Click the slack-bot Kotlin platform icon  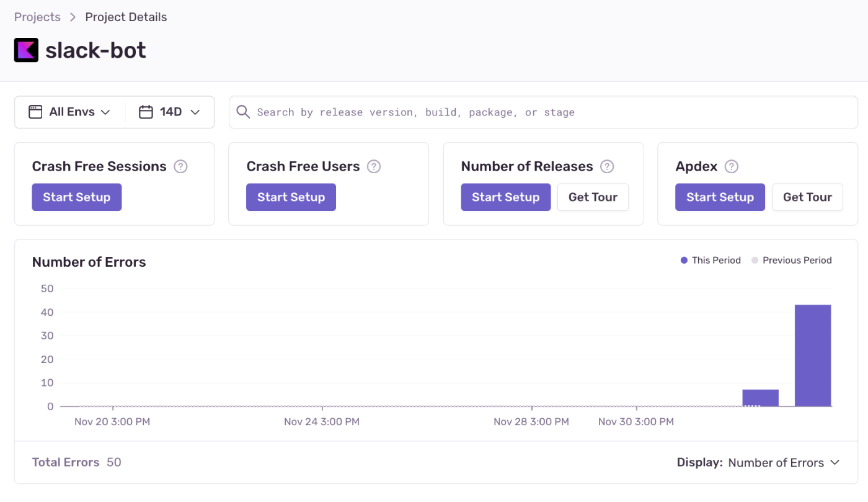point(26,50)
